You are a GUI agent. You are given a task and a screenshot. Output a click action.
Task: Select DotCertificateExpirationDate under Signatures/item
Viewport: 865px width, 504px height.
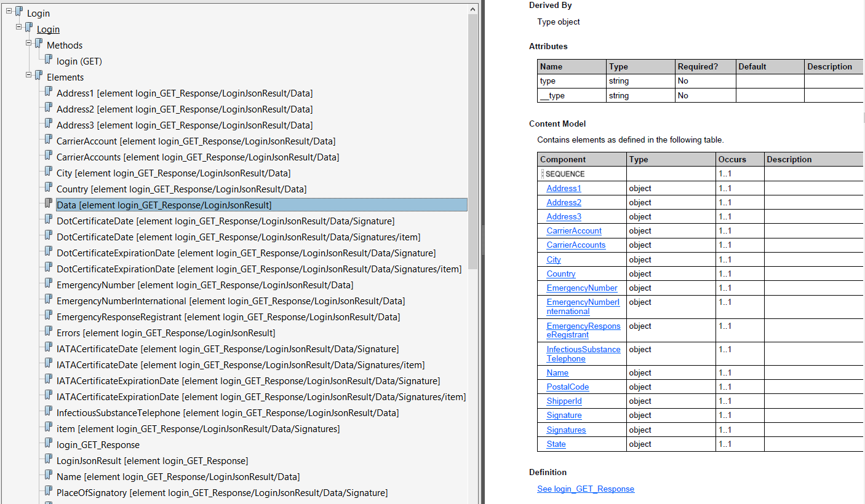point(259,269)
